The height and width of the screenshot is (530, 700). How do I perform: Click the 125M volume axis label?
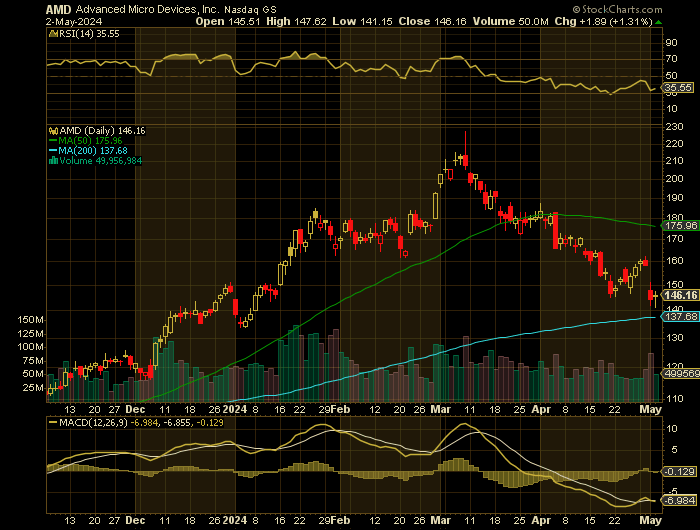pos(30,334)
